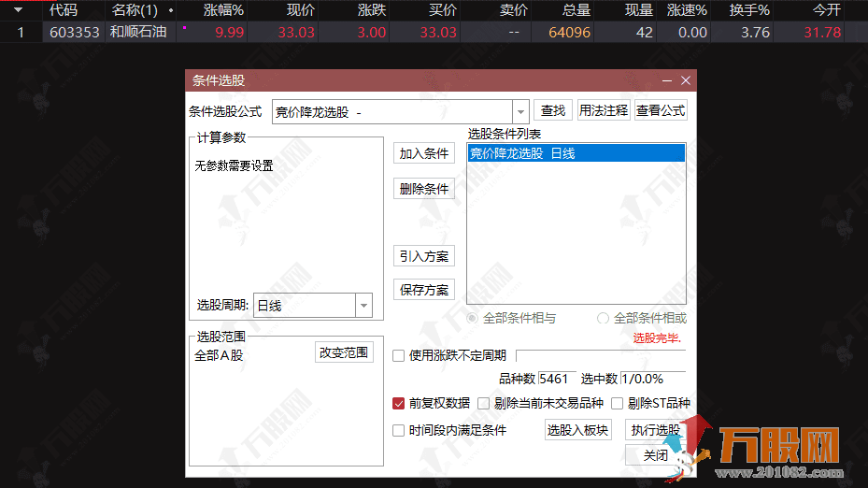
Task: Enable 使用涨跌不定周期 checkbox
Action: 399,355
